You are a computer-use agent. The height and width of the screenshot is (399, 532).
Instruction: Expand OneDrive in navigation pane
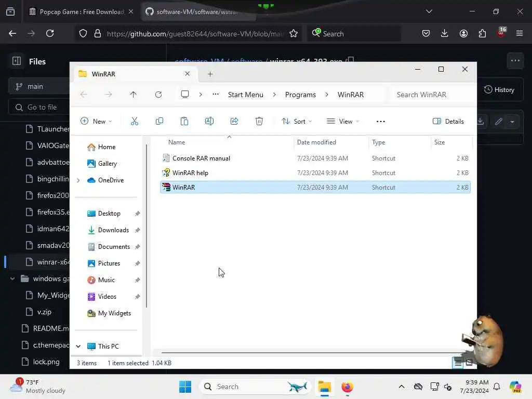click(78, 180)
